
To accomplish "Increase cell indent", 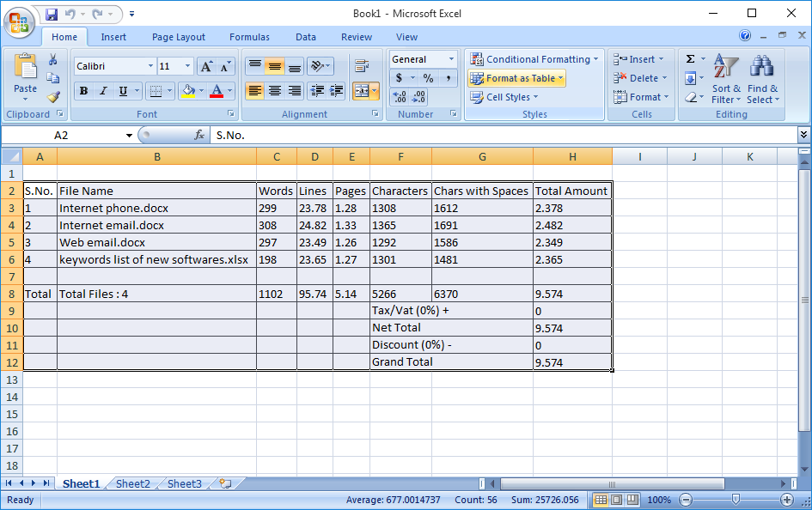I will (x=336, y=91).
